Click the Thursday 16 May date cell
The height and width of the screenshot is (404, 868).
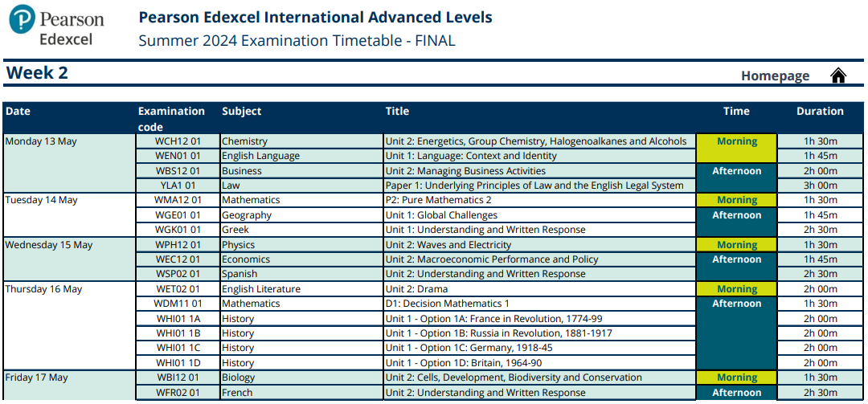43,289
